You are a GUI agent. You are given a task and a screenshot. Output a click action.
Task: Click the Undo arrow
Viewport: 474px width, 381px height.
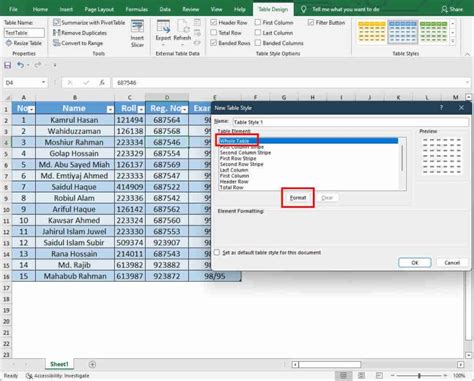click(21, 65)
